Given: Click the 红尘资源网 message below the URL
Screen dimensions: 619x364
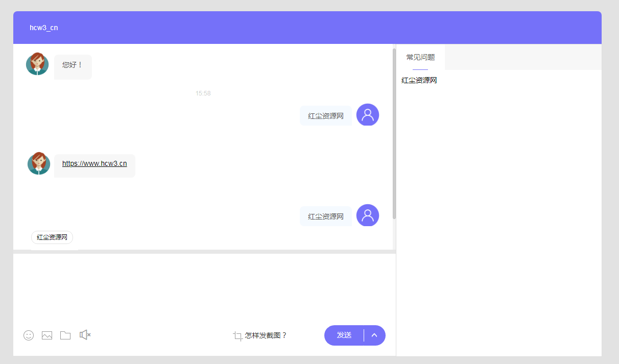Looking at the screenshot, I should point(326,216).
